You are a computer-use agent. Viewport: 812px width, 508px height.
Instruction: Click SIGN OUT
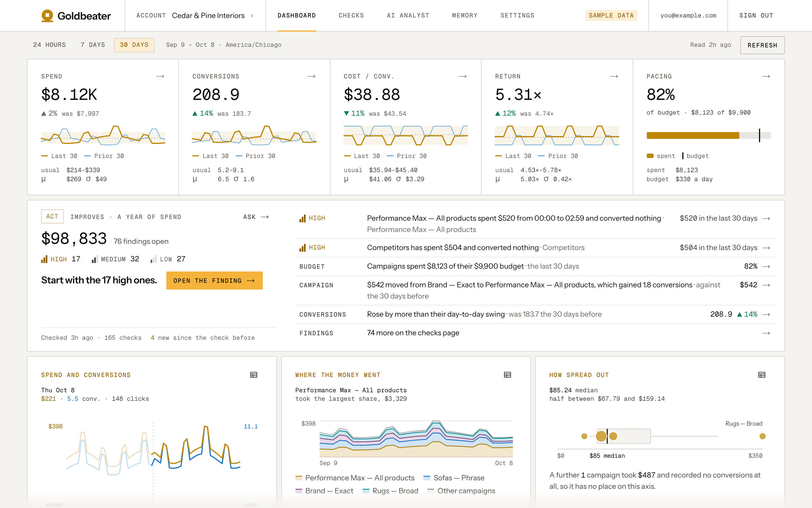[x=756, y=16]
